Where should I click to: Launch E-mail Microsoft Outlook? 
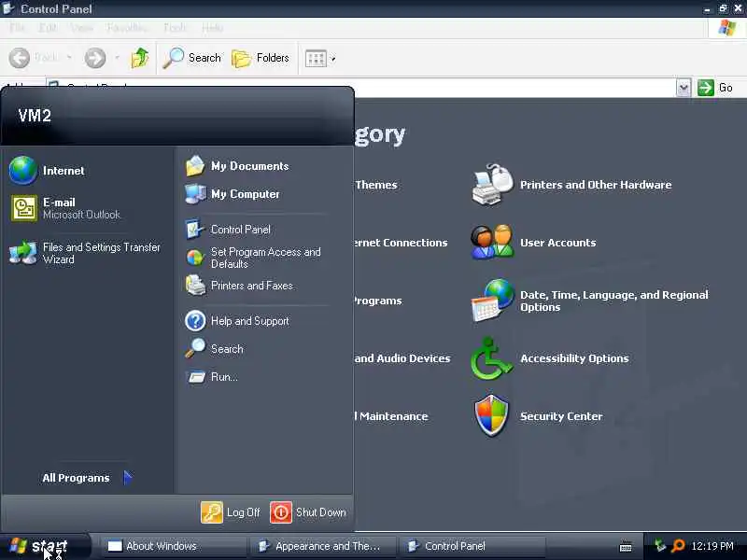coord(65,208)
